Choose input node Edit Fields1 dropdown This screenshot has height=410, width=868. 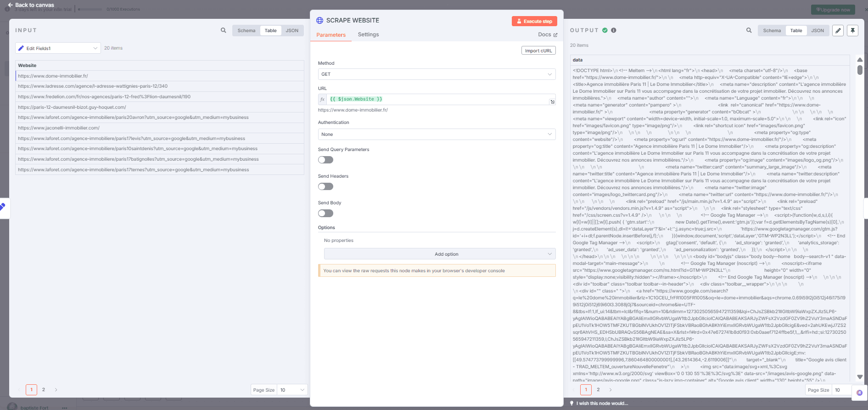coord(58,48)
